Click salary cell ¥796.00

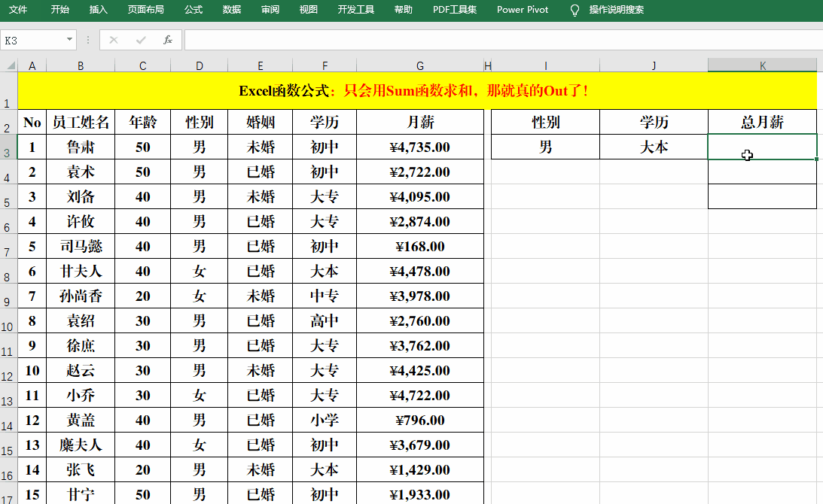coord(420,420)
